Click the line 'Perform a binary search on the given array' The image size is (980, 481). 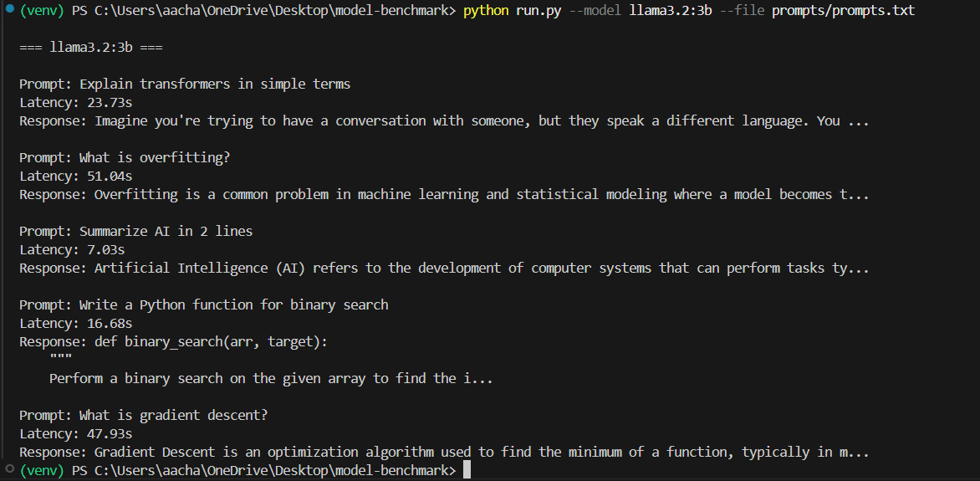271,379
